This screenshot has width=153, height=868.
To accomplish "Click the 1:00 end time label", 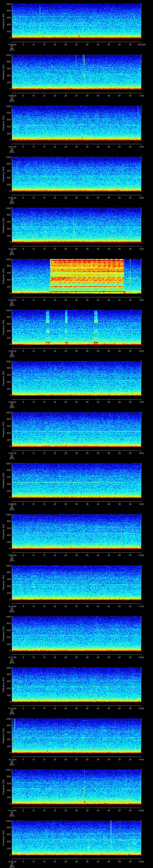I will tap(141, 96).
